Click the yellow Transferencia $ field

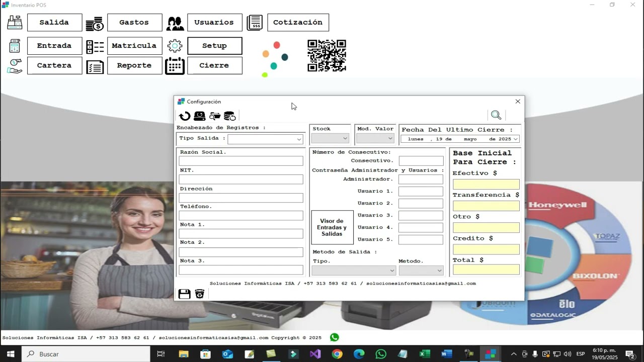pyautogui.click(x=486, y=206)
